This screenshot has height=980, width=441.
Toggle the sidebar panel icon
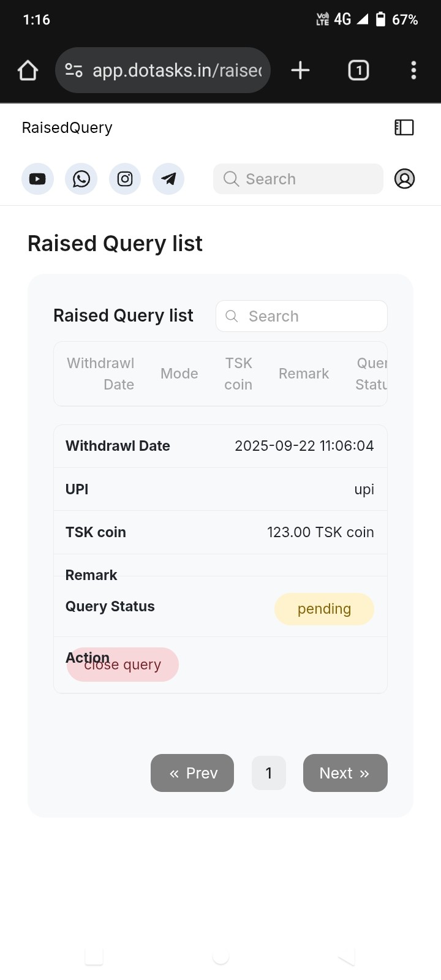(x=404, y=127)
